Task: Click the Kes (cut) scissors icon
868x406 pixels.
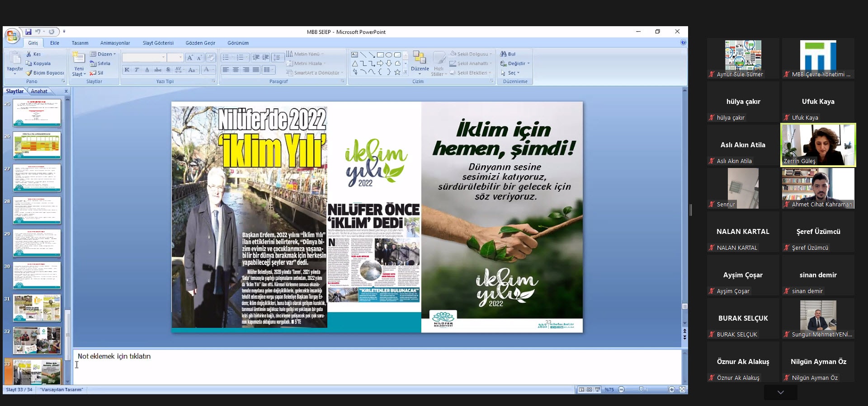Action: click(29, 54)
